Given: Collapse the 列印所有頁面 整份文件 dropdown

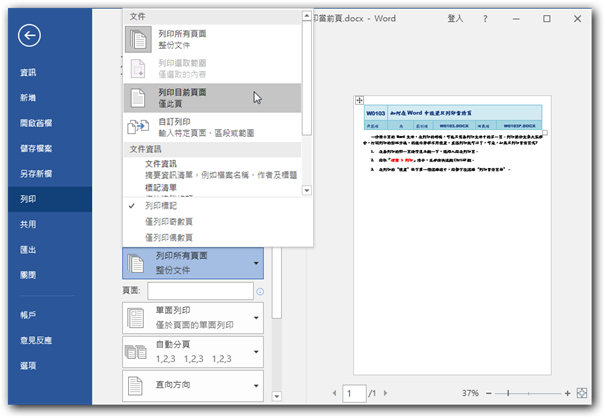Looking at the screenshot, I should [193, 263].
